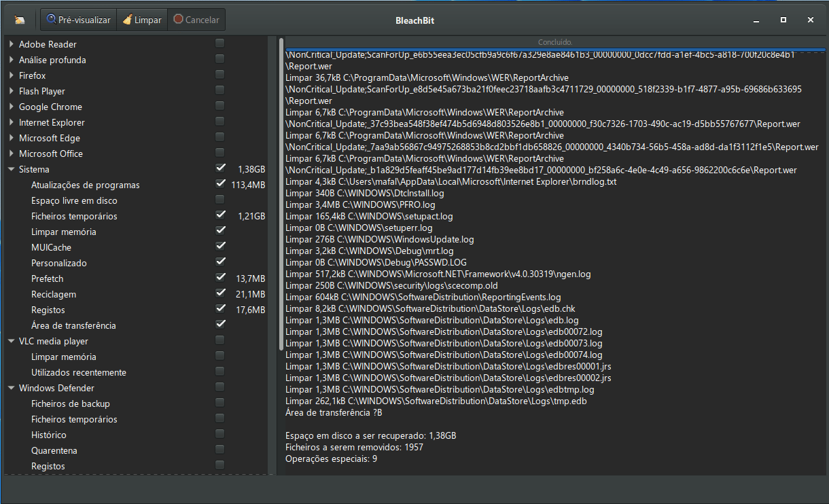Select Ficheiros de backup under Windows Defender
The height and width of the screenshot is (504, 829).
136,403
